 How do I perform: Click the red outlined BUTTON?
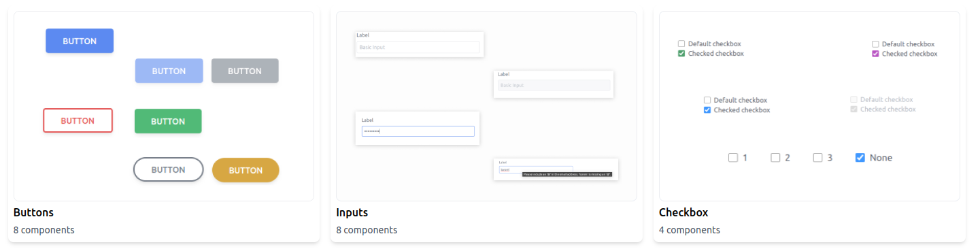tap(78, 120)
